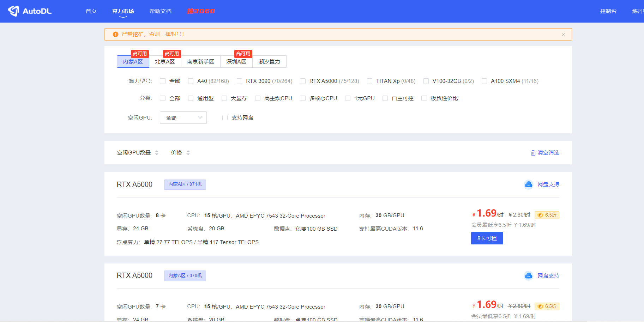The height and width of the screenshot is (322, 644).
Task: Click trash icon beside 清空筛选
Action: click(x=533, y=153)
